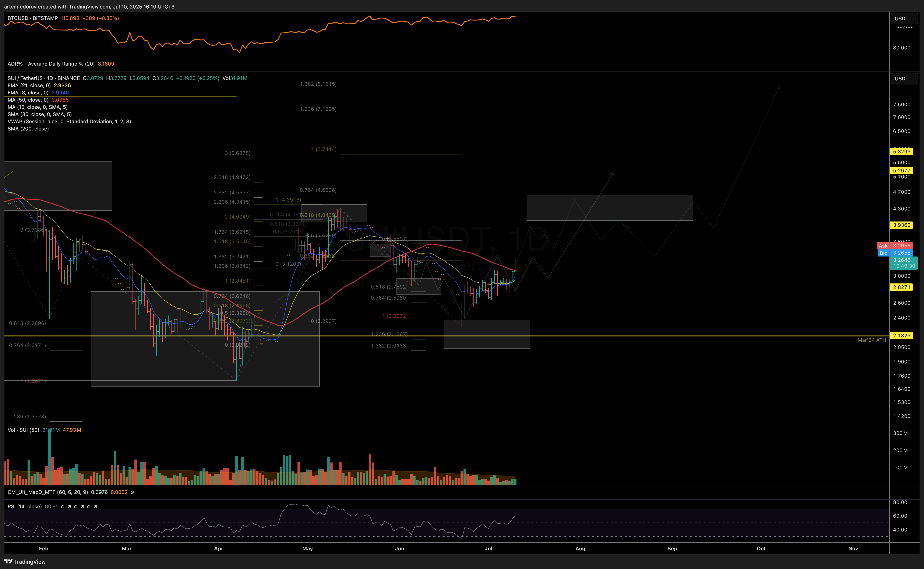Click the TradingView logo at bottom left

pos(25,562)
